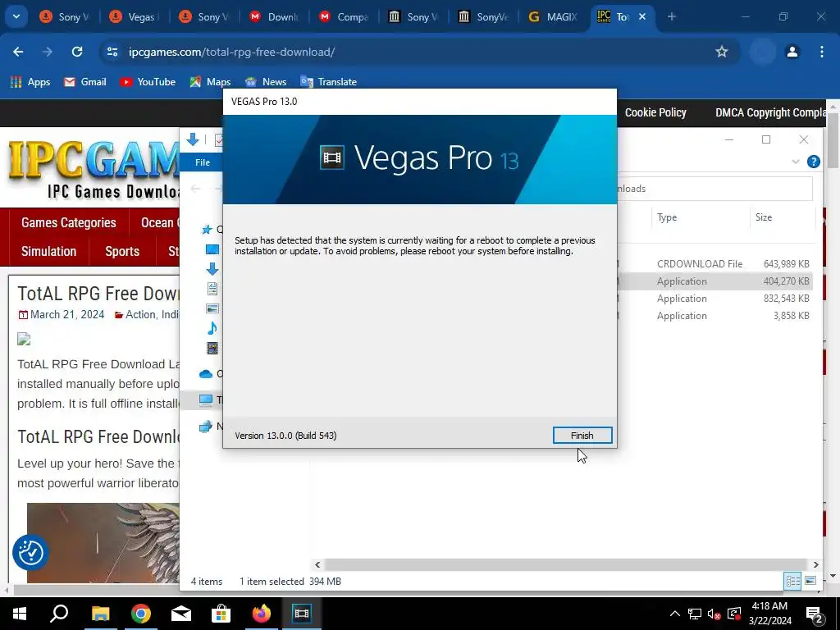
Task: Select the CRDOWNLOAD File row
Action: point(715,263)
